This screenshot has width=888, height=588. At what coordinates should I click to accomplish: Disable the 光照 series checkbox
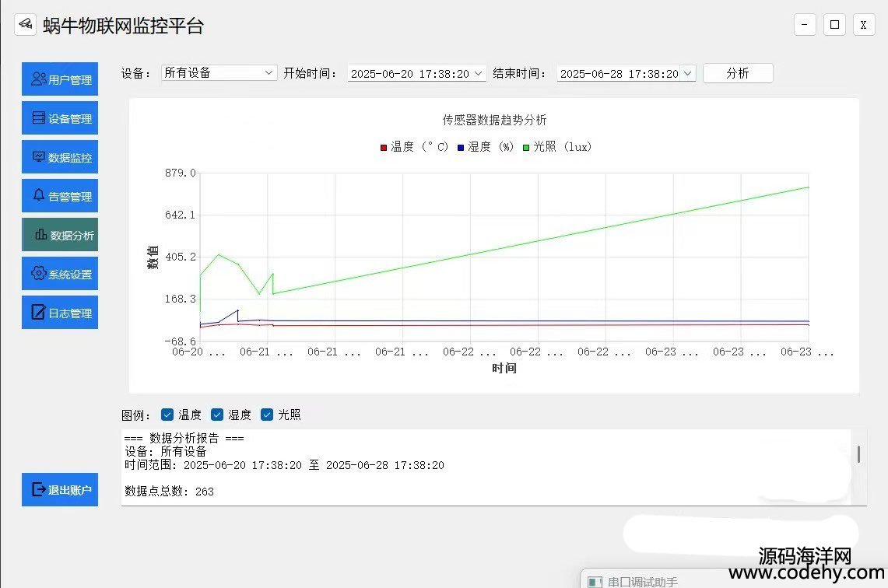click(x=267, y=415)
